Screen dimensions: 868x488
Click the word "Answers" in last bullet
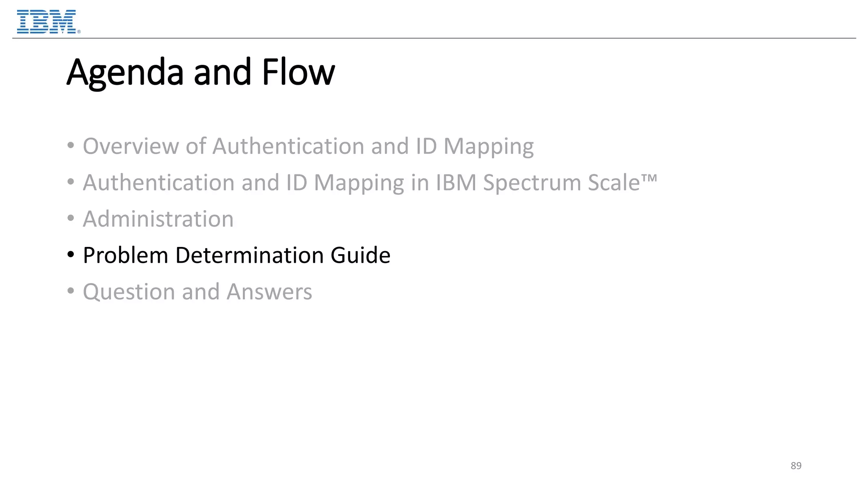(269, 292)
